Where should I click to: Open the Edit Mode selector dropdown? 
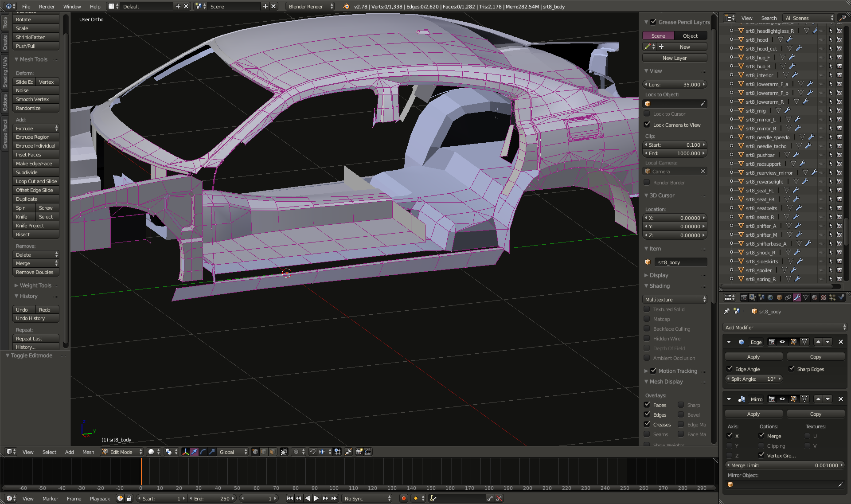(122, 452)
